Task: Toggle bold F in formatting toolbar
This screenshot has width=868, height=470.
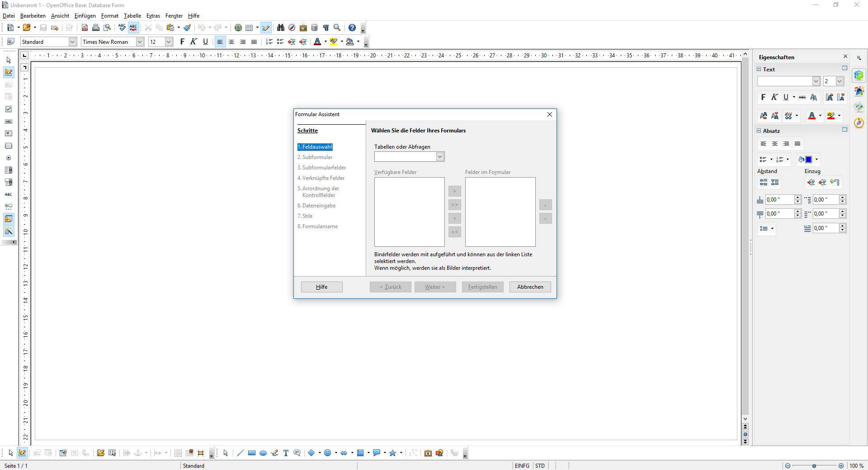Action: coord(182,42)
